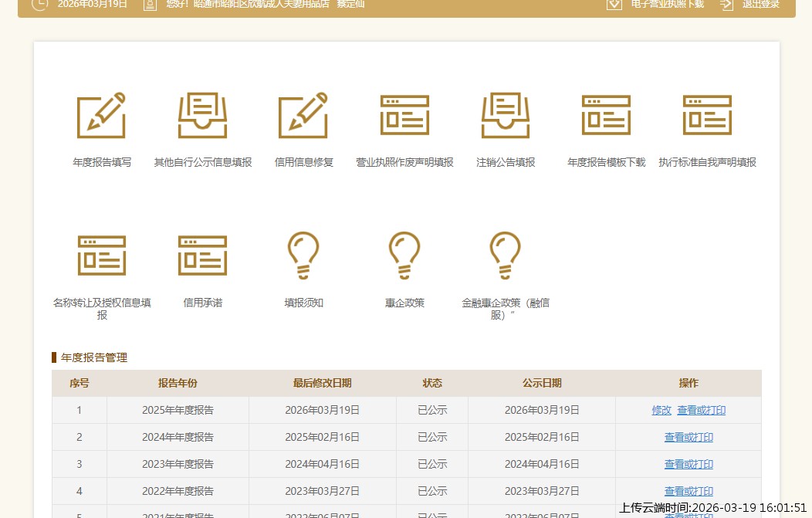Download the annual report template via 年度报告模板下载

point(606,115)
